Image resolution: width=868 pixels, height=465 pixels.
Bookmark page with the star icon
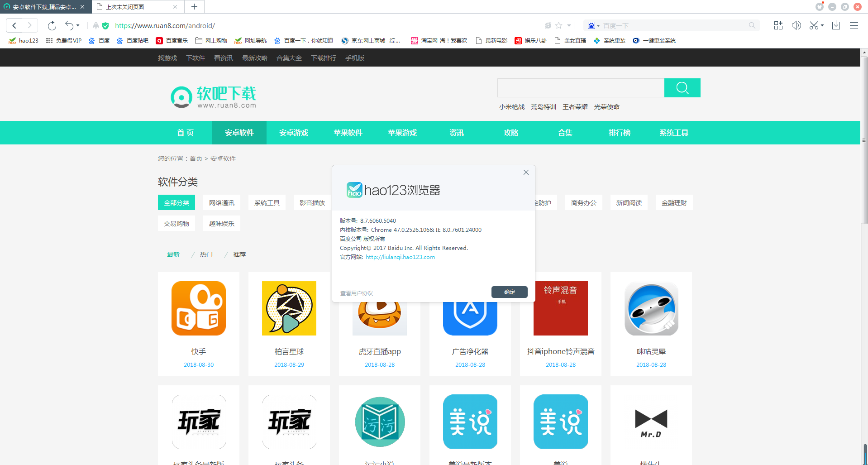click(x=559, y=25)
